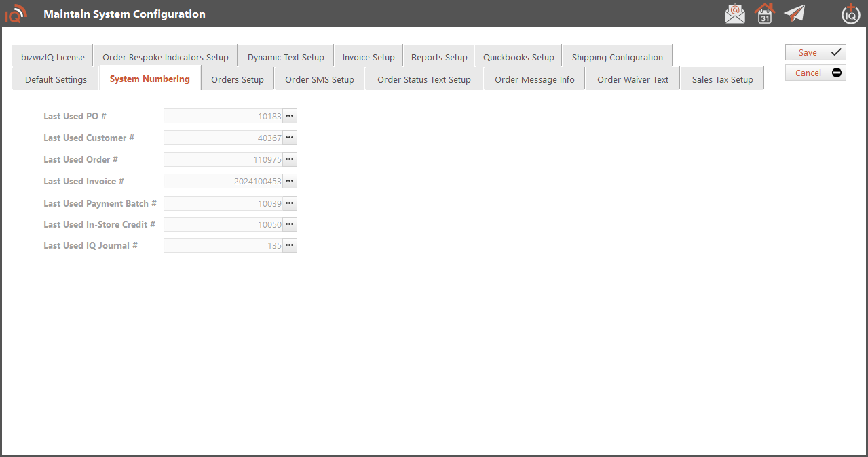This screenshot has width=868, height=457.
Task: Save the system configuration
Action: 815,52
